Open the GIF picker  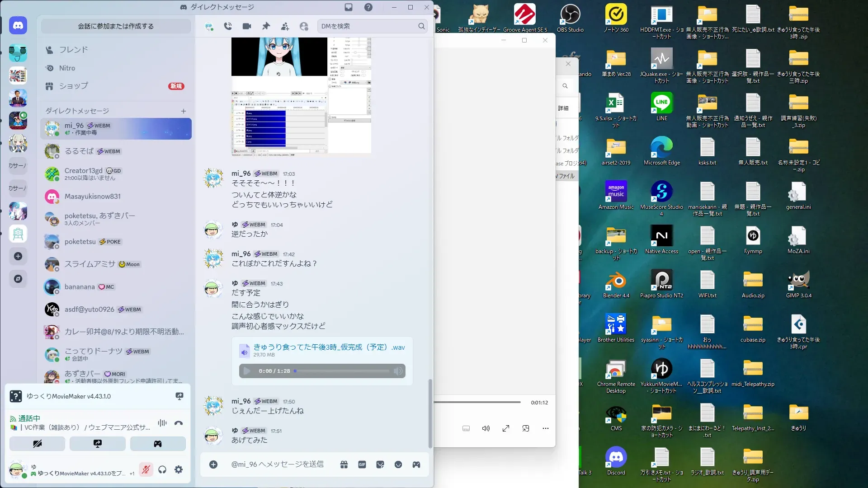(x=362, y=465)
